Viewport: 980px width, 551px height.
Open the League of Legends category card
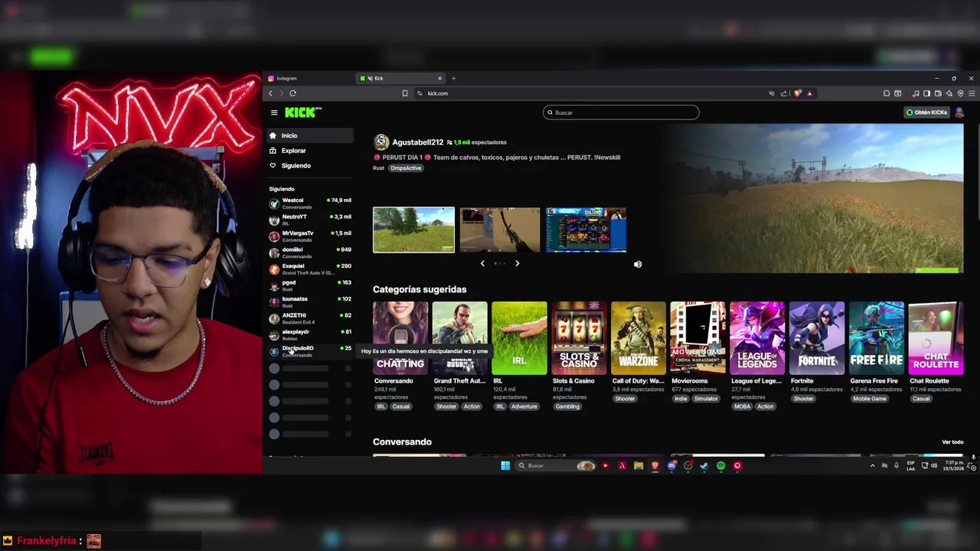point(757,338)
